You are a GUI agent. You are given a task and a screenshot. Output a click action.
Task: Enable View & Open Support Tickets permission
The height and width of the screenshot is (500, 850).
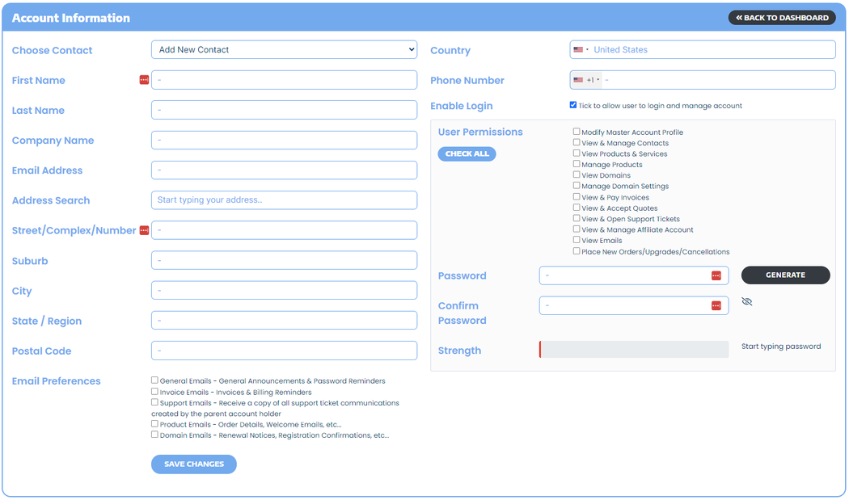(577, 219)
